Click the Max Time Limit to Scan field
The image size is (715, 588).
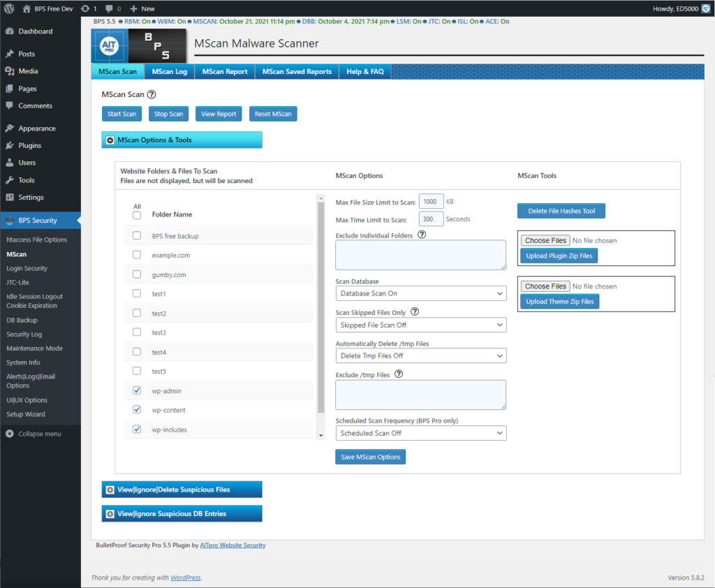tap(432, 219)
